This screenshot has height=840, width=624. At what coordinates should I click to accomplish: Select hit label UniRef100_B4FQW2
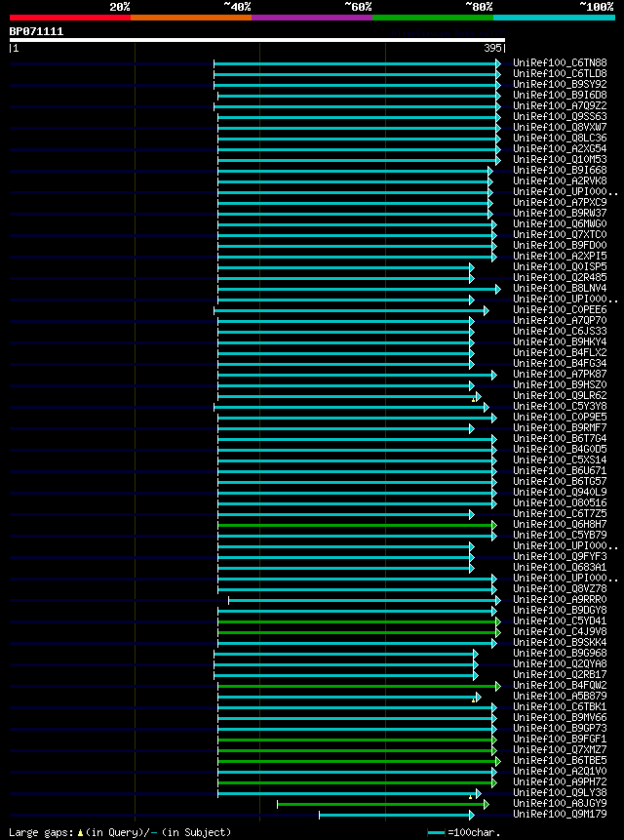[561, 685]
